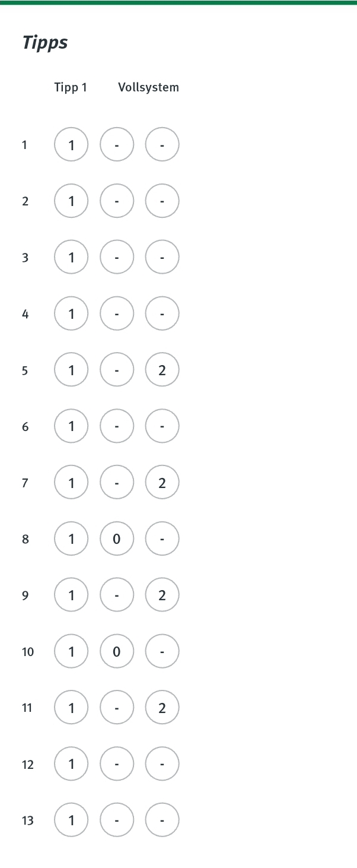Deselect the 2 circle in row 11
The image size is (357, 868).
pyautogui.click(x=162, y=707)
